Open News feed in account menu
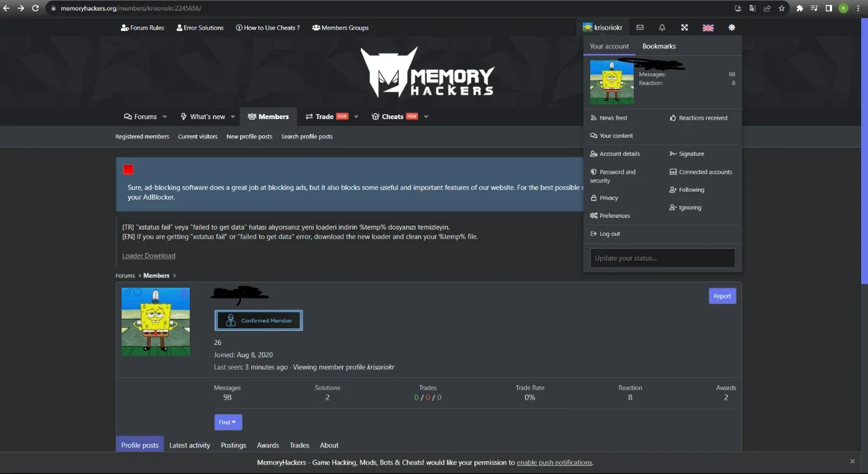The width and height of the screenshot is (868, 474). [x=609, y=118]
